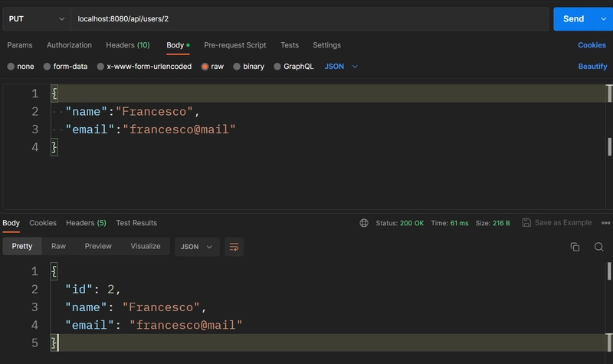Switch response view to Visualize

(146, 246)
